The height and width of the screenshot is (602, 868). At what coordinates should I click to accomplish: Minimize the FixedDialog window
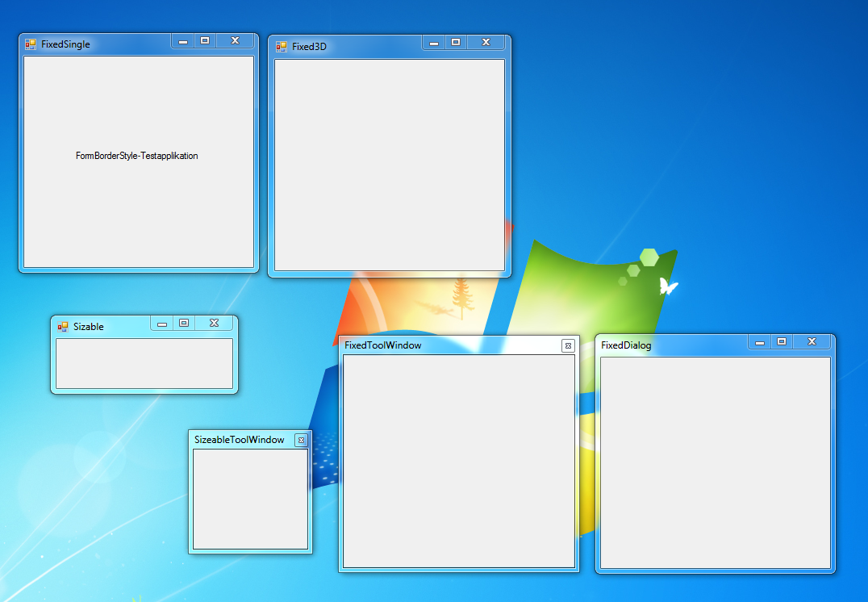tap(760, 342)
